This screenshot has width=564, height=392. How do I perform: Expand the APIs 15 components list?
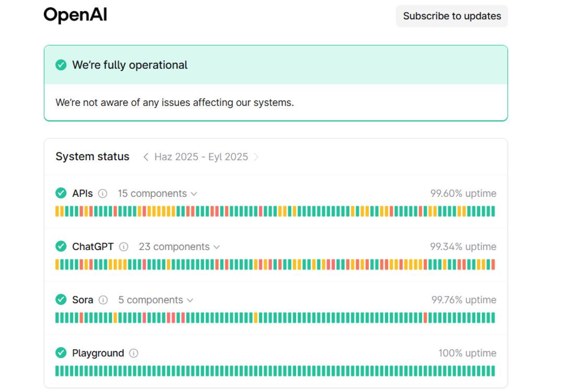tap(157, 194)
